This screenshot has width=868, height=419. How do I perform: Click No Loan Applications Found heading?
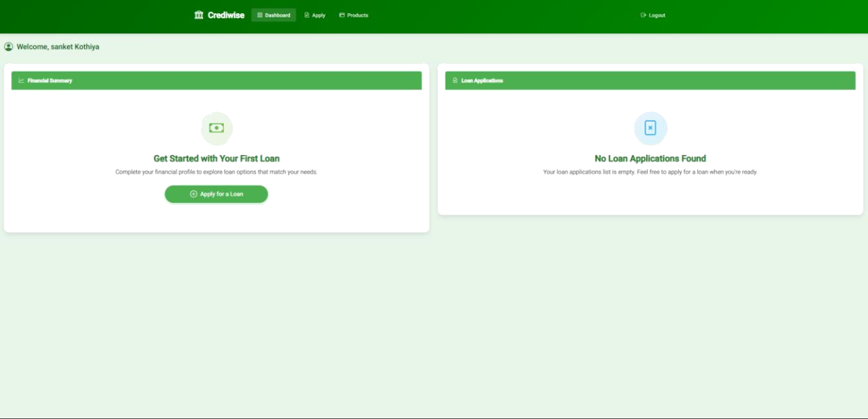pyautogui.click(x=650, y=158)
